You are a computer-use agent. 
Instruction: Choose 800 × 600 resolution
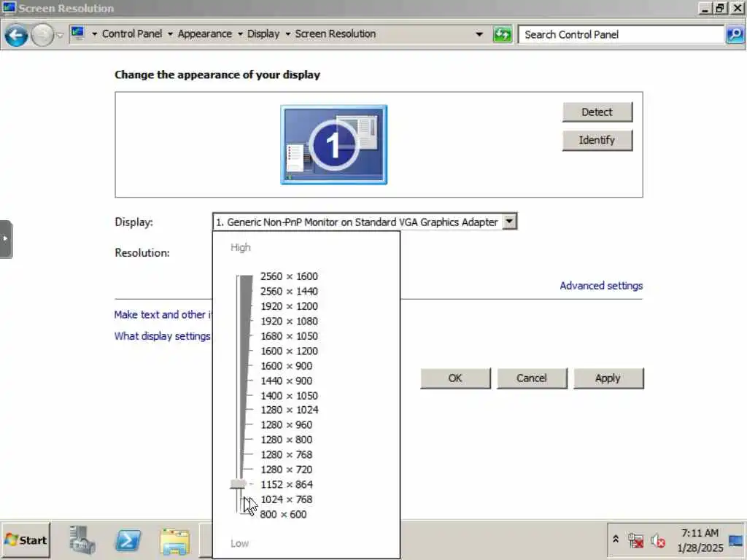tap(284, 514)
